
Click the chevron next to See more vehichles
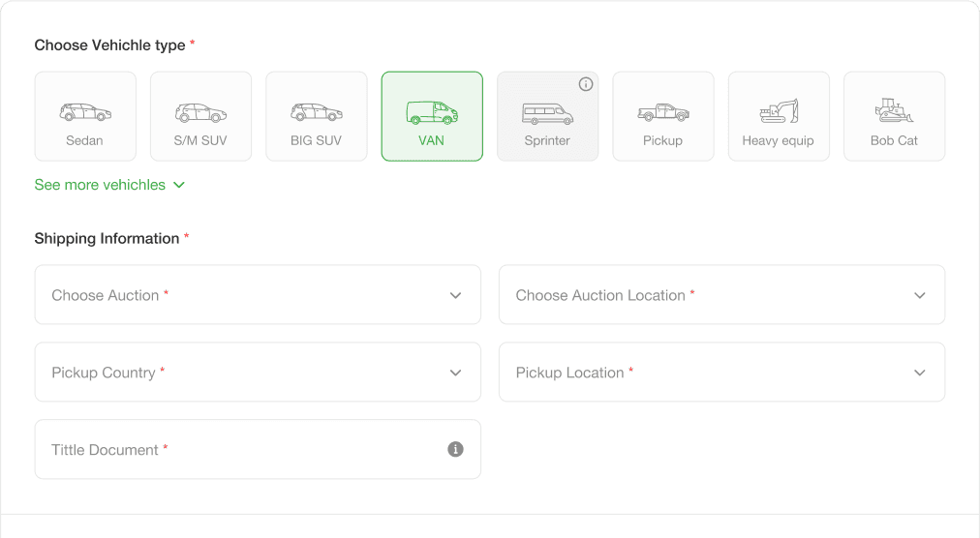[179, 185]
